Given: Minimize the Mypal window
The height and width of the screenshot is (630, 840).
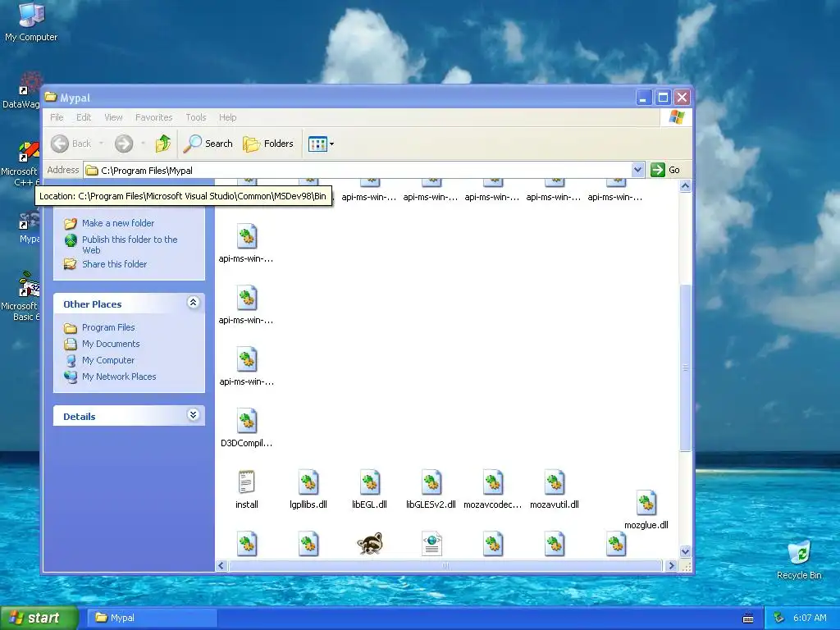Looking at the screenshot, I should pos(644,98).
